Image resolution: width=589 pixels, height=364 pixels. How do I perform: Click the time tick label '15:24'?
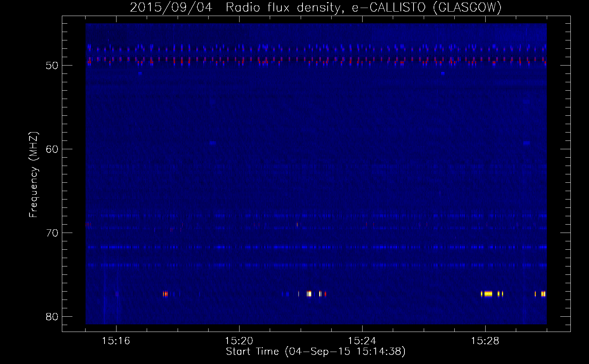(362, 341)
